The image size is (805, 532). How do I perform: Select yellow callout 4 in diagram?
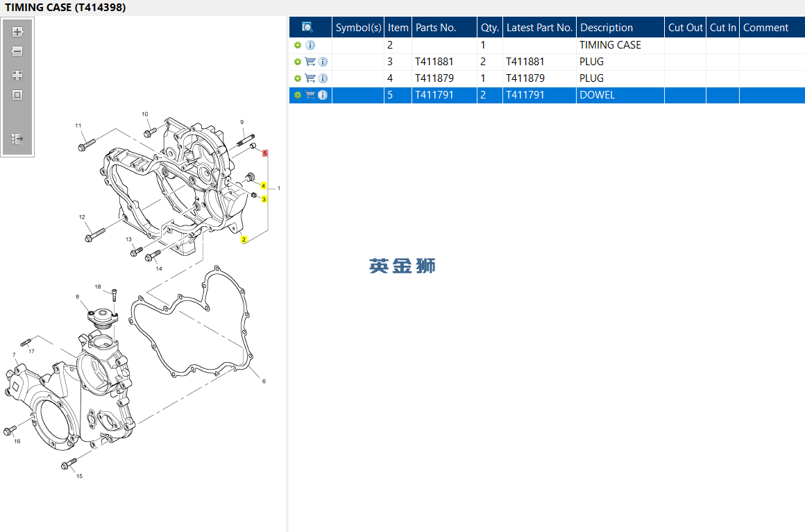[264, 186]
